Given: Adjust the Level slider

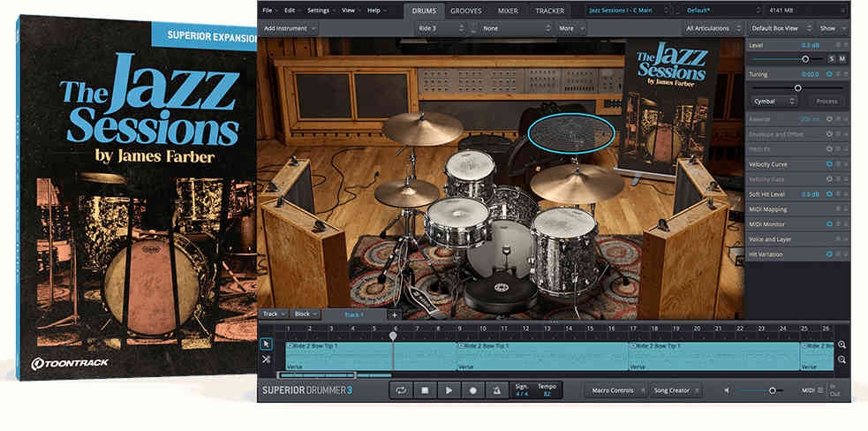Looking at the screenshot, I should coord(787,58).
